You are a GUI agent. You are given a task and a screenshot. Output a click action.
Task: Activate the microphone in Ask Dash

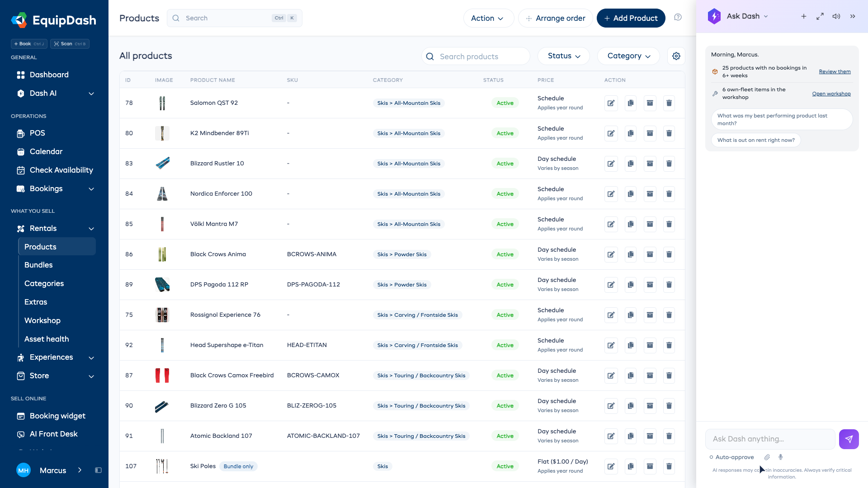(781, 457)
